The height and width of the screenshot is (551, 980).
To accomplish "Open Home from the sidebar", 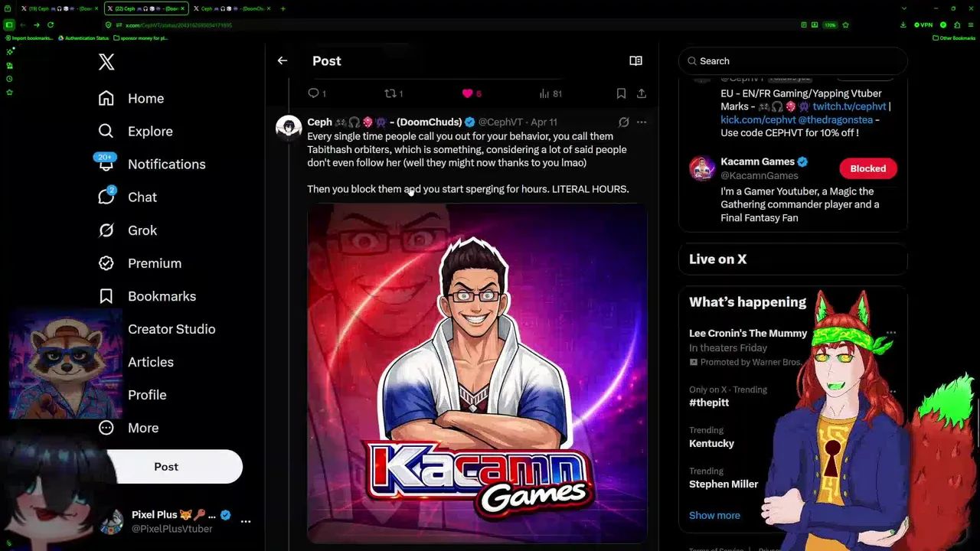I will [x=131, y=99].
